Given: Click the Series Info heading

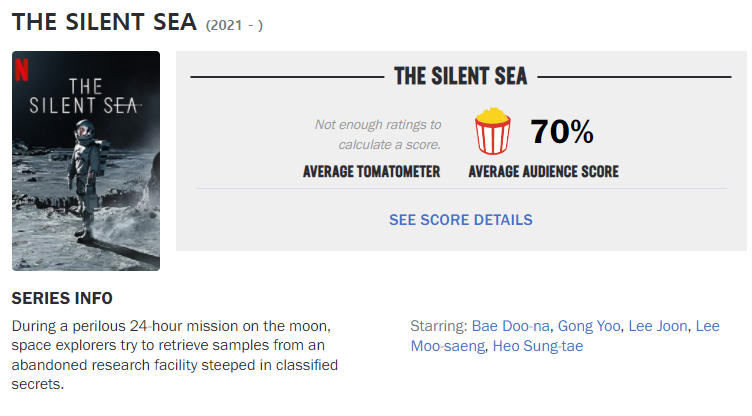Looking at the screenshot, I should [x=62, y=298].
